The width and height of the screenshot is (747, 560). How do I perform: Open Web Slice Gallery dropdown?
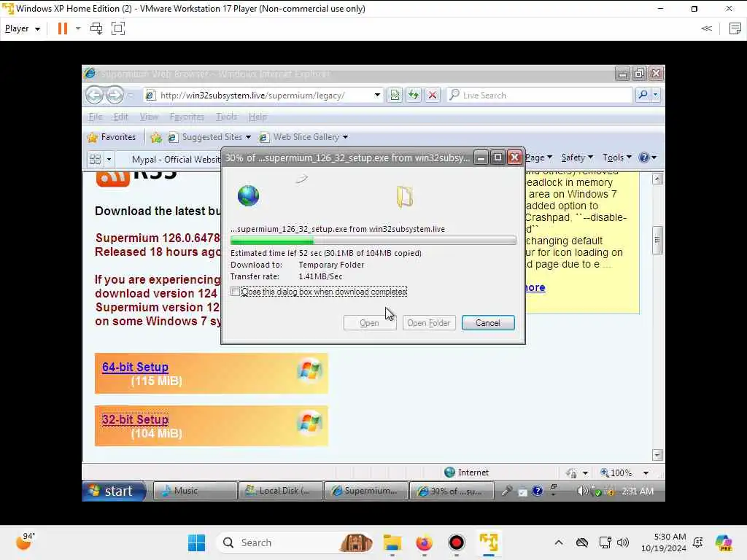pyautogui.click(x=303, y=137)
